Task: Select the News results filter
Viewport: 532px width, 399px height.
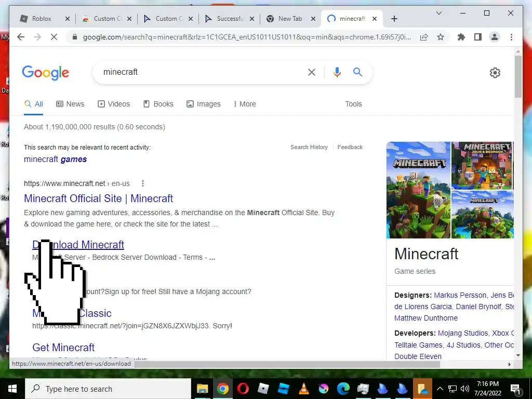Action: pyautogui.click(x=70, y=104)
